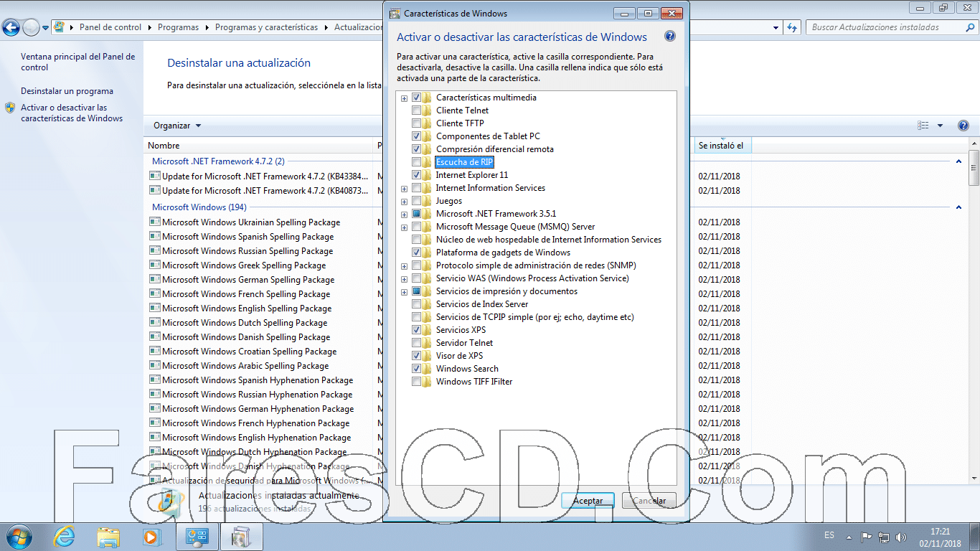
Task: Open the Start menu orb
Action: [19, 537]
